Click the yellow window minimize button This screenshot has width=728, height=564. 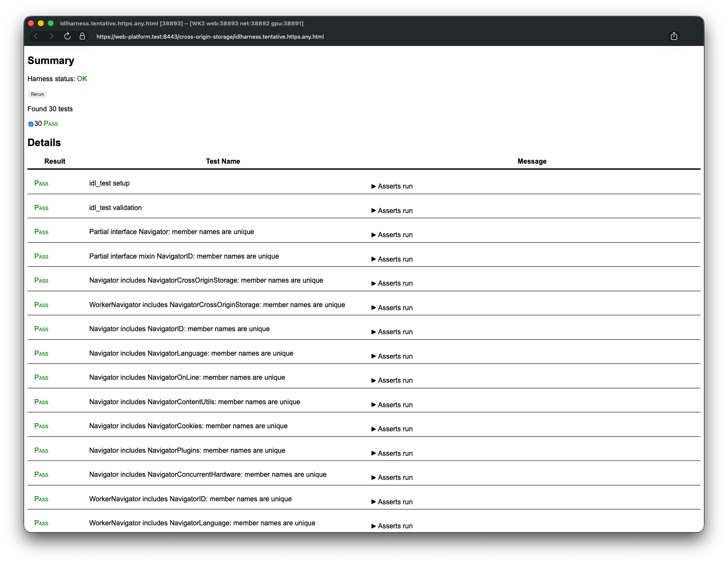point(41,23)
